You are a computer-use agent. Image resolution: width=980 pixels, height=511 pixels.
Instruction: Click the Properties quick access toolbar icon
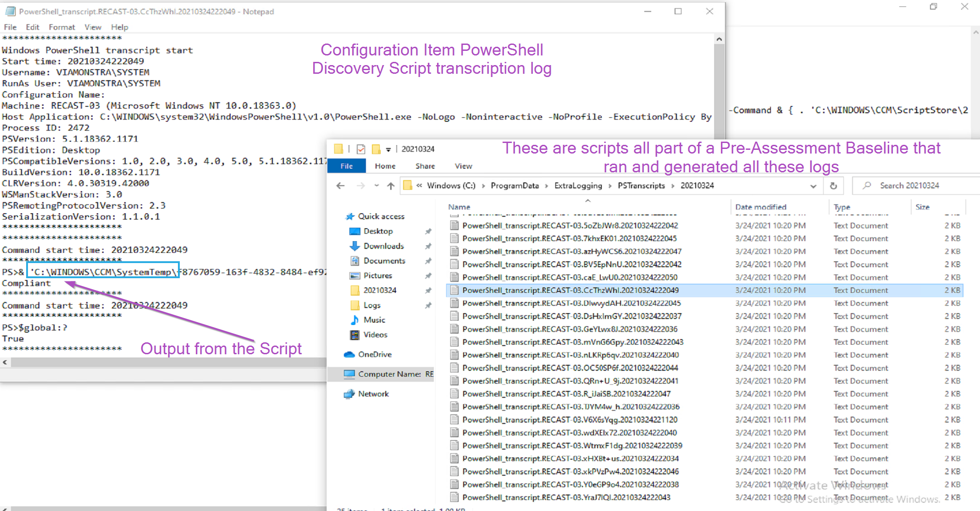coord(361,149)
